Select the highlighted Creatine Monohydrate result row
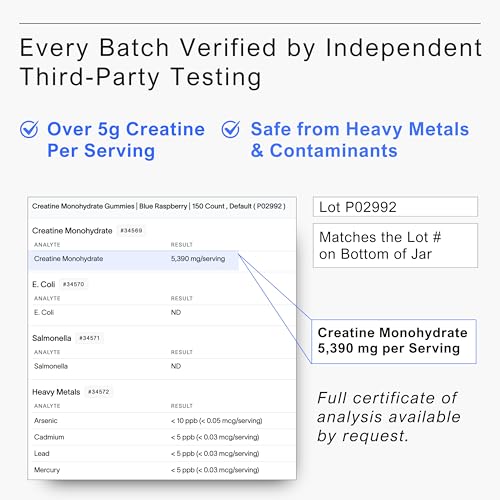This screenshot has height=500, width=500. click(x=134, y=259)
